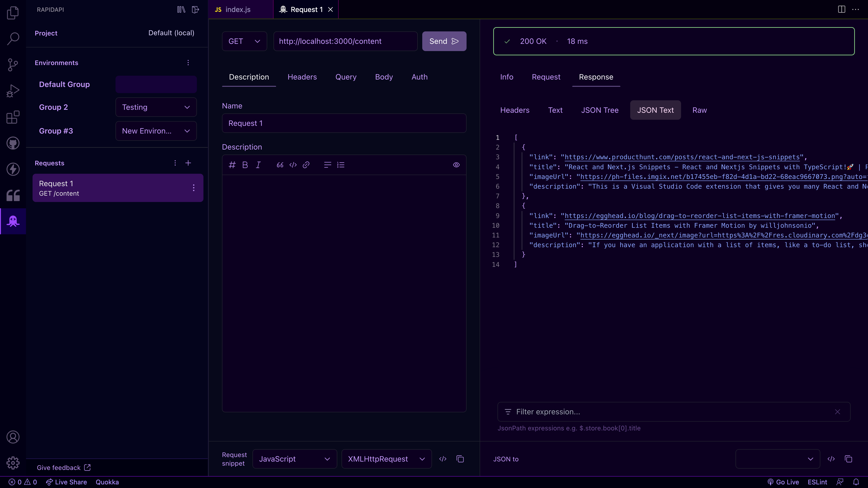The height and width of the screenshot is (488, 868).
Task: Open the HTTP method GET dropdown
Action: pyautogui.click(x=244, y=41)
